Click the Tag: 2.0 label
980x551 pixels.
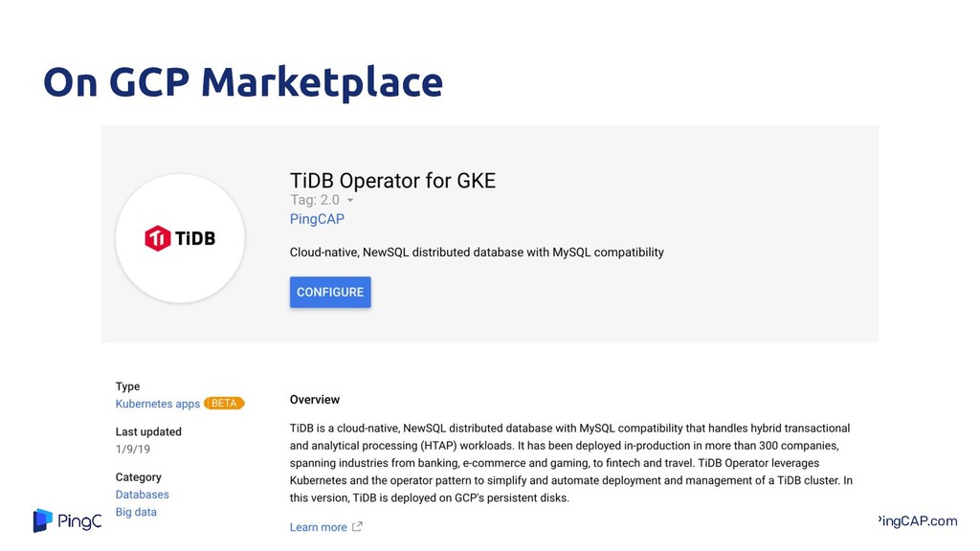[315, 200]
